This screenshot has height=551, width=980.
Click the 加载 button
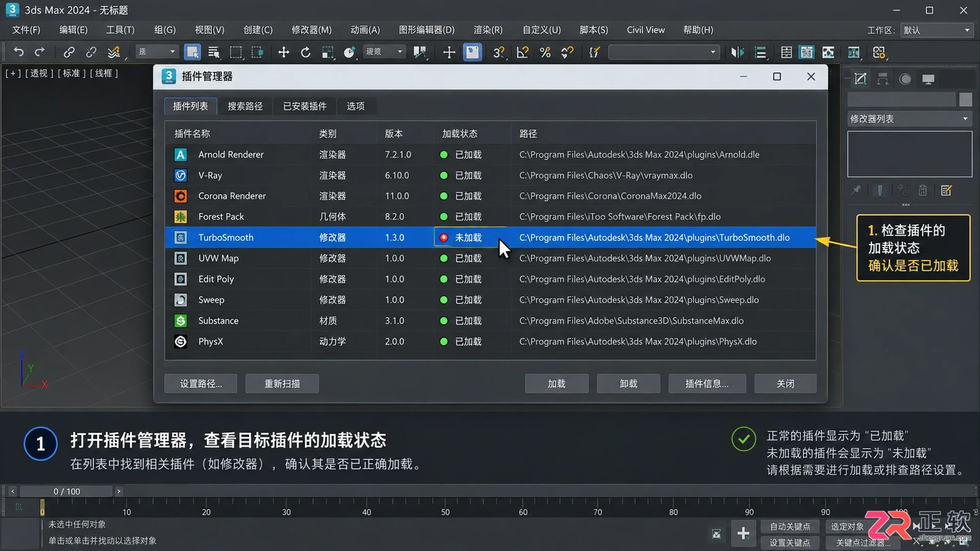pyautogui.click(x=557, y=384)
